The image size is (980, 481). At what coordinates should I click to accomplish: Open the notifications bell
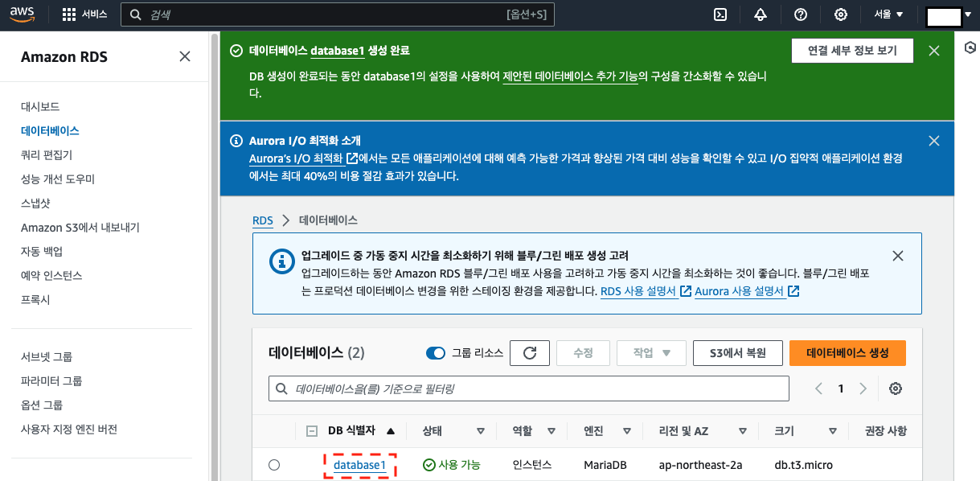click(761, 14)
